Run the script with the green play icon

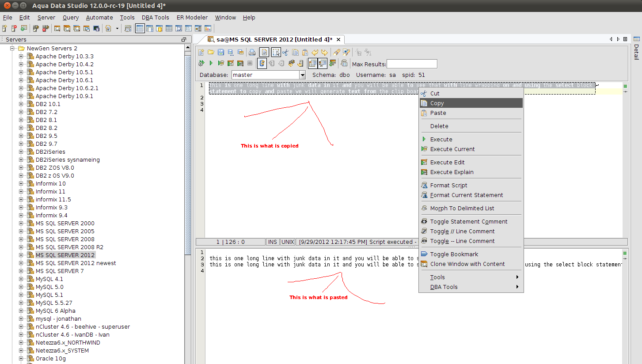click(x=211, y=64)
